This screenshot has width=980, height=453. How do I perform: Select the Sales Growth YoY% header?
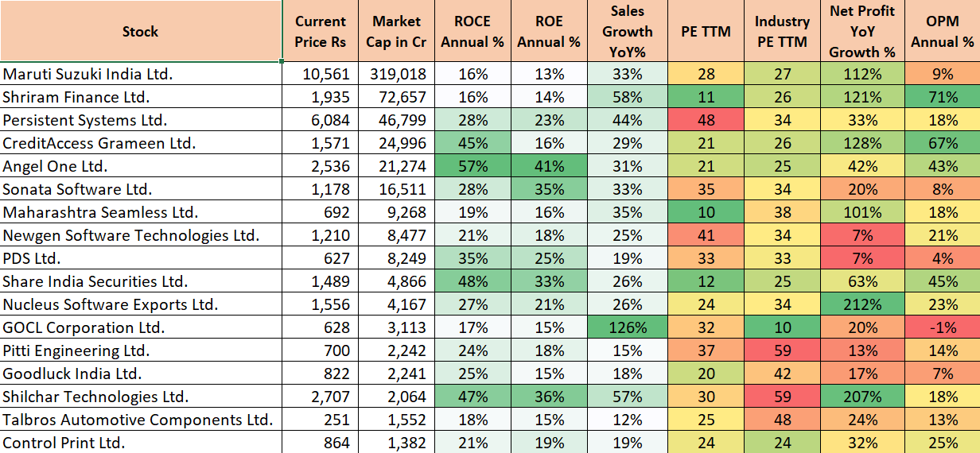coord(628,31)
